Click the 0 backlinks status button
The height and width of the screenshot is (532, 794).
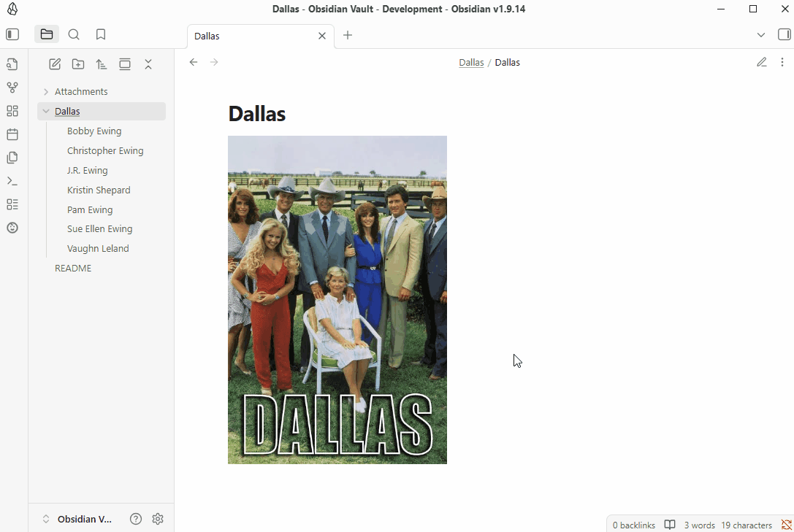[633, 525]
